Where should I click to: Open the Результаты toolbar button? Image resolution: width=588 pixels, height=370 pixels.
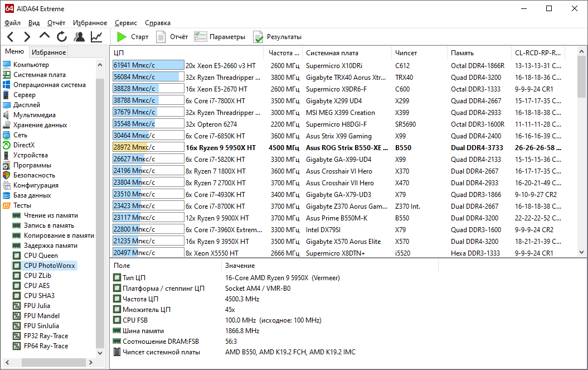click(278, 37)
